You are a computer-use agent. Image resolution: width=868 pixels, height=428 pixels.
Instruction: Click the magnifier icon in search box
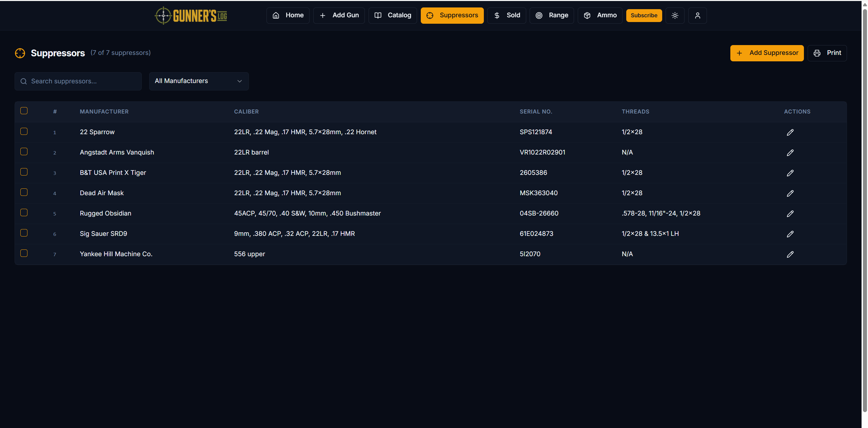(x=23, y=81)
